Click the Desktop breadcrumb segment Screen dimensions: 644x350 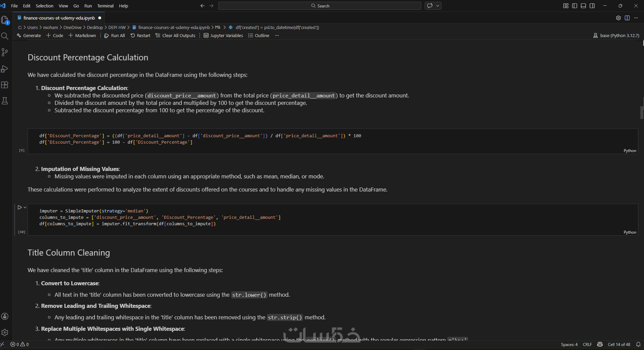click(x=95, y=27)
